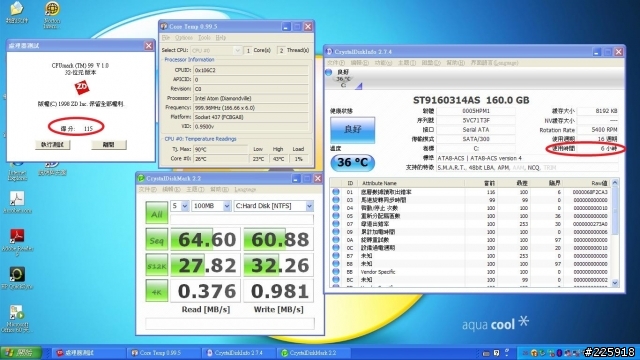Click the Processor field Intel Atom (Diamondville)
Viewport: 640px width, 360px height.
[x=251, y=98]
